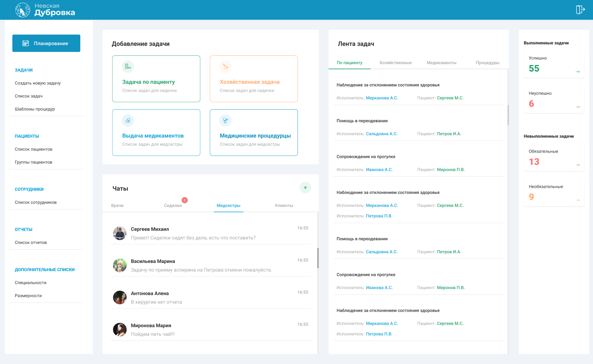Open Список задач in sidebar
This screenshot has height=364, width=593.
coord(29,96)
